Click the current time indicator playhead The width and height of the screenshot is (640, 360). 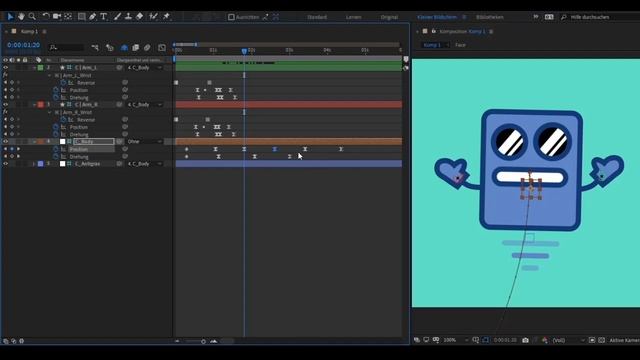[x=244, y=51]
